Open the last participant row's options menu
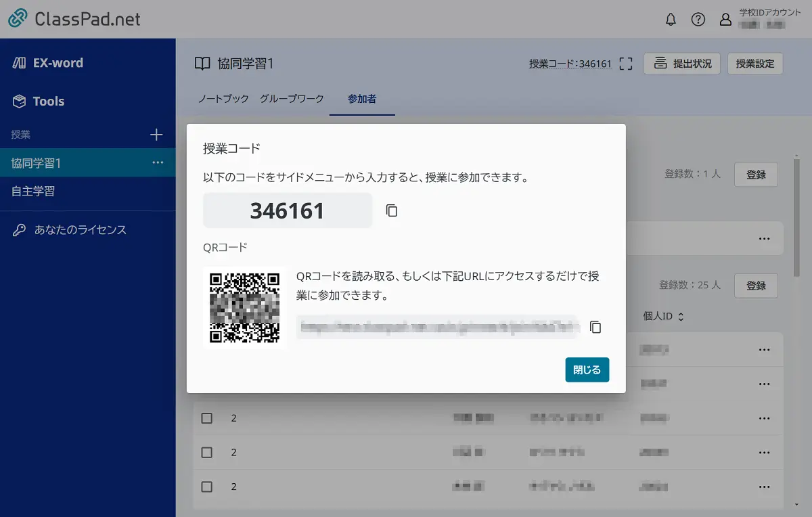 (x=765, y=486)
